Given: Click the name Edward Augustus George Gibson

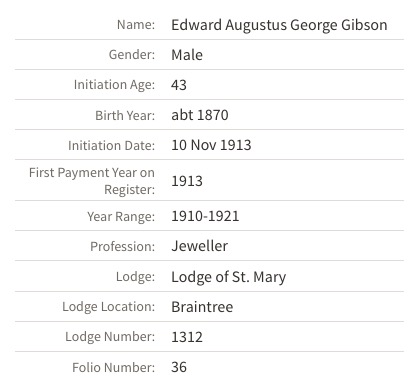Looking at the screenshot, I should (279, 25).
